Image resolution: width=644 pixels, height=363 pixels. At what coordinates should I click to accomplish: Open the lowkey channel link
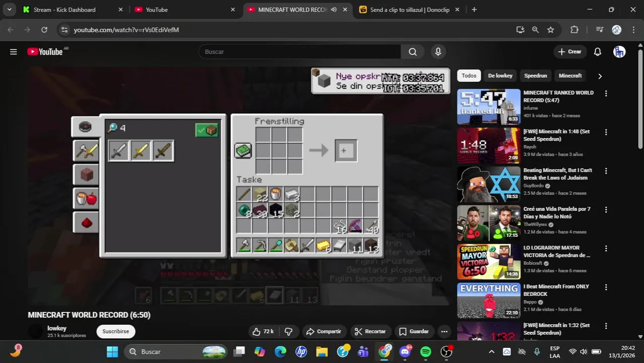(57, 328)
